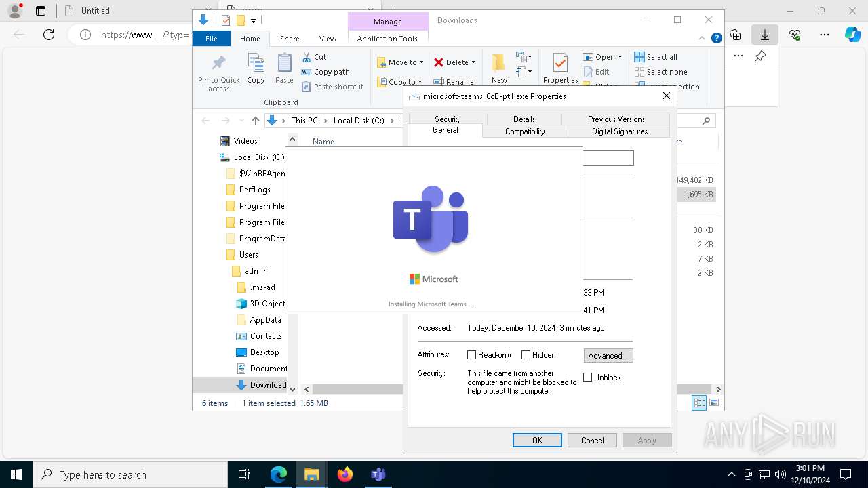The height and width of the screenshot is (488, 868).
Task: Select the AppData folder in tree
Action: pyautogui.click(x=259, y=320)
